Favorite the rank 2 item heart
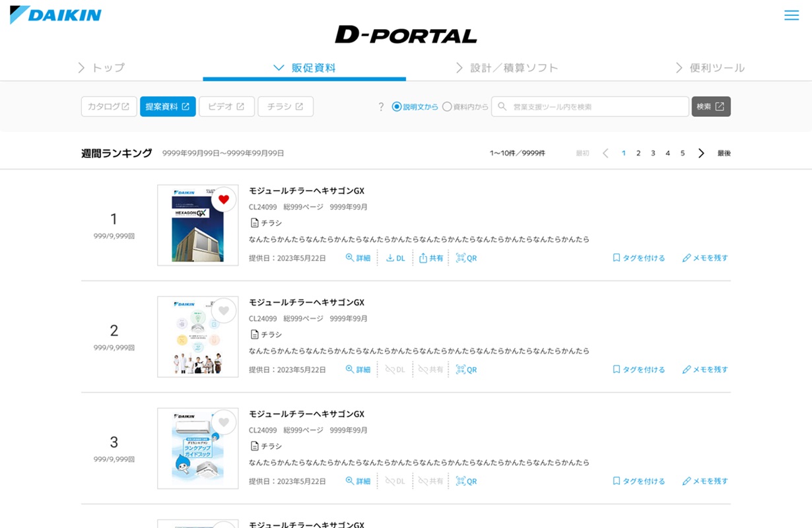 tap(224, 310)
